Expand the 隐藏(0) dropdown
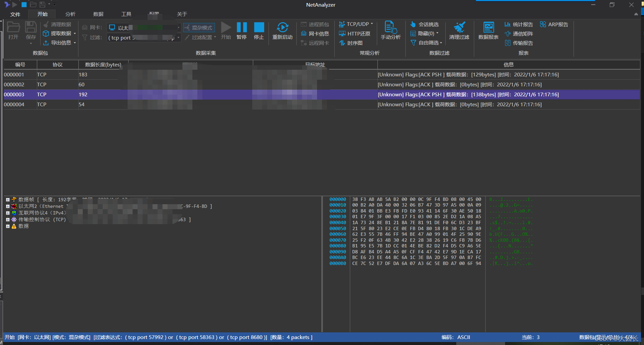Viewport: 644px width, 345px height. 437,33
